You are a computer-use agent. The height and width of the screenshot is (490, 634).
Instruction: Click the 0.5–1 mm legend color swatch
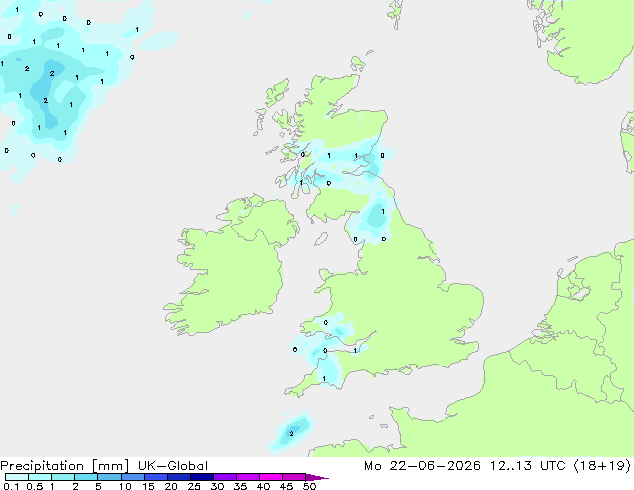click(x=40, y=477)
